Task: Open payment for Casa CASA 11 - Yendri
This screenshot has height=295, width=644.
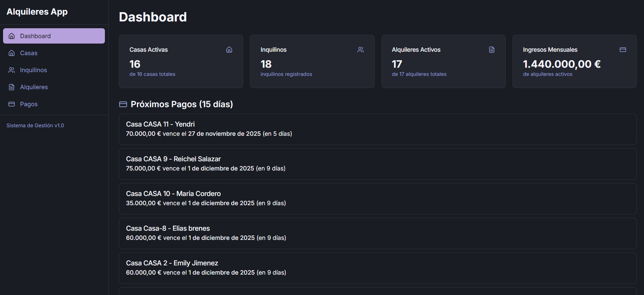Action: [x=378, y=129]
